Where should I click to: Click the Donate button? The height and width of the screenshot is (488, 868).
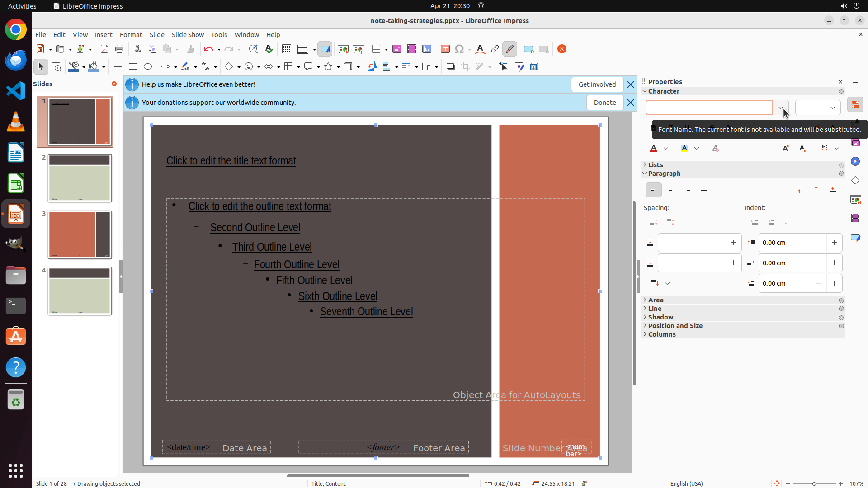point(605,103)
